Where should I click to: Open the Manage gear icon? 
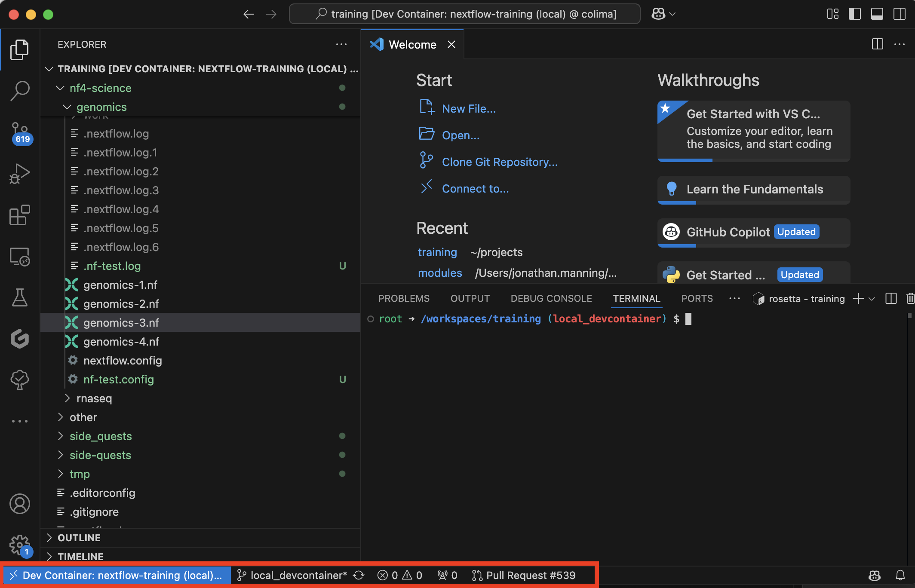tap(20, 545)
